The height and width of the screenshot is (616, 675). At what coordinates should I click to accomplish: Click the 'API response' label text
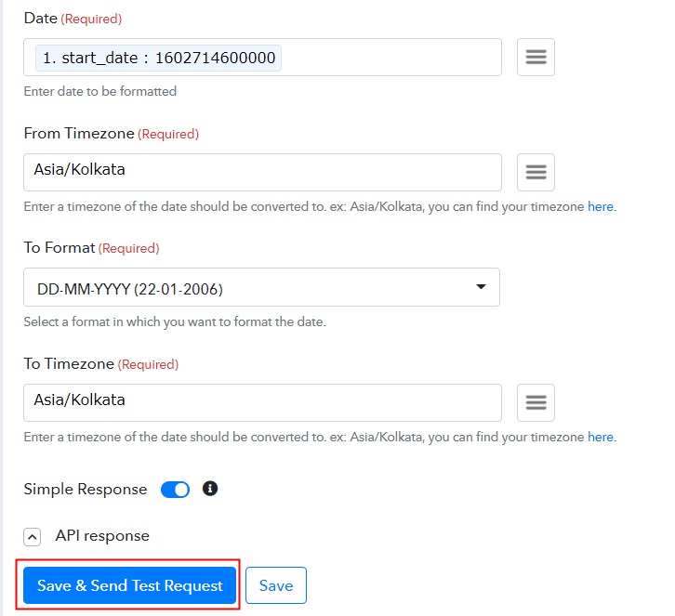tap(102, 536)
